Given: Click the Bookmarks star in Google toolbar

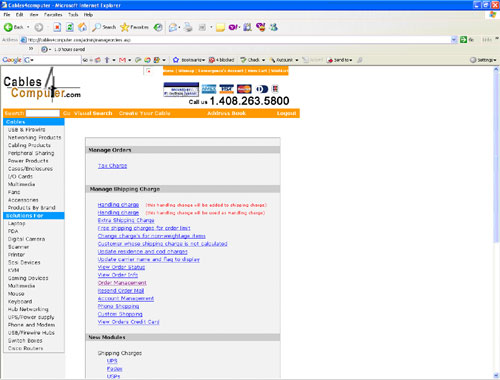Looking at the screenshot, I should 176,60.
